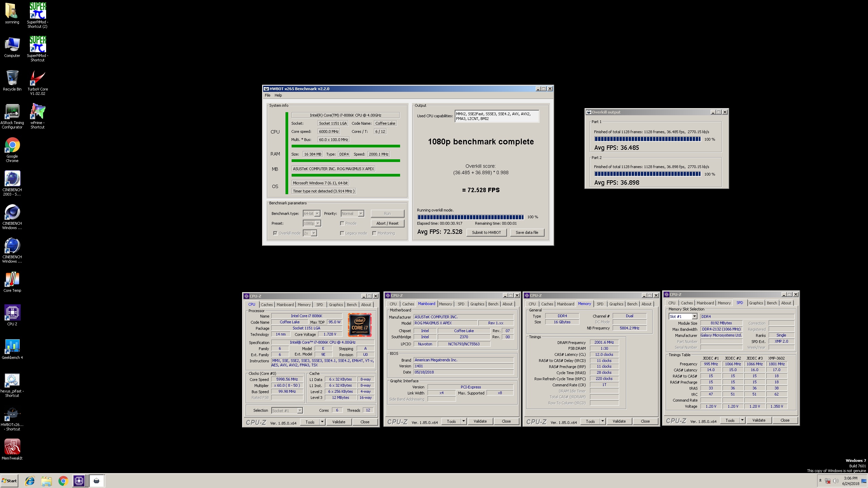The width and height of the screenshot is (868, 488).
Task: Open ASRock Timing Configurator icon
Action: (12, 116)
